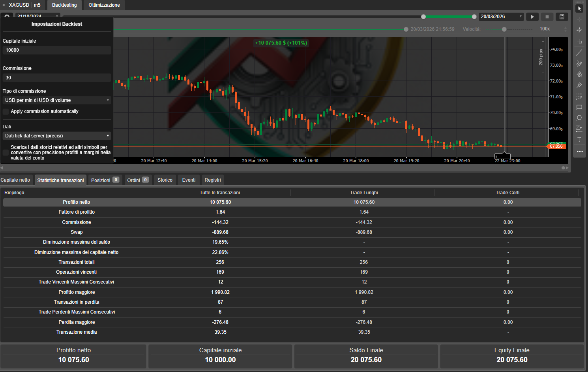Switch to the Ottimizzazione tab
This screenshot has width=588, height=372.
103,5
